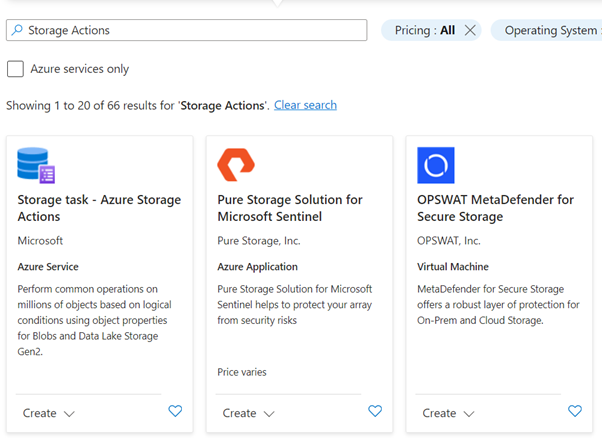Open the Pricing : All filter pill
The image size is (602, 440).
tap(425, 30)
